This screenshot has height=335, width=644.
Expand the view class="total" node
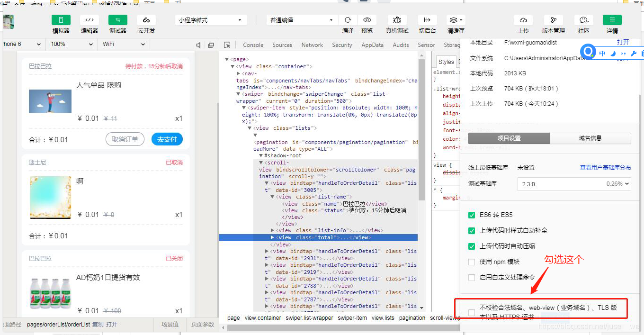pos(272,237)
